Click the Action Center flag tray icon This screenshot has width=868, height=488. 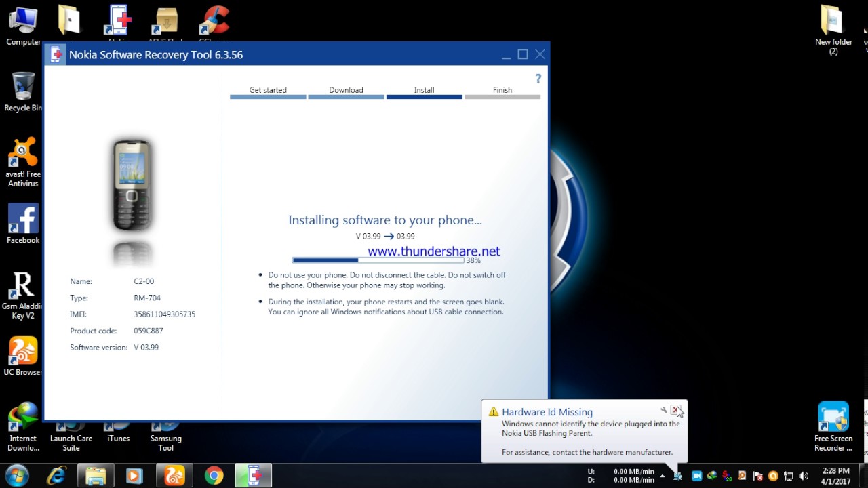[757, 476]
